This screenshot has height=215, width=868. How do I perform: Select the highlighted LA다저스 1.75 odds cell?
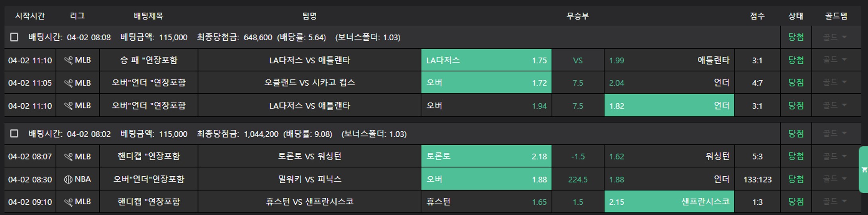click(x=486, y=60)
